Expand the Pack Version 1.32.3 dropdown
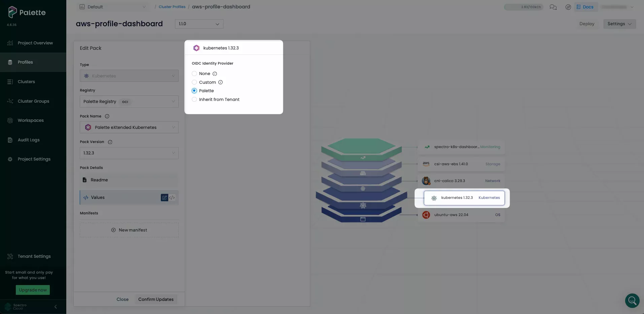The image size is (644, 314). 129,153
